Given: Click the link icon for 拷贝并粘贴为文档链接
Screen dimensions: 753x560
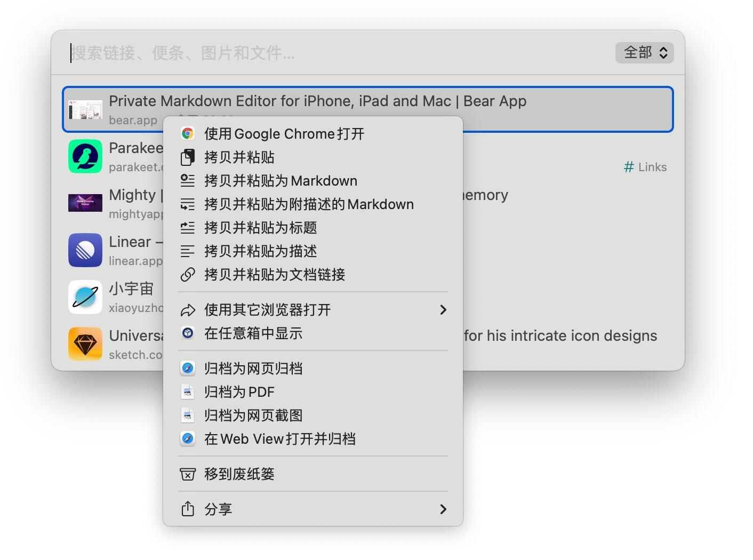Looking at the screenshot, I should point(188,275).
